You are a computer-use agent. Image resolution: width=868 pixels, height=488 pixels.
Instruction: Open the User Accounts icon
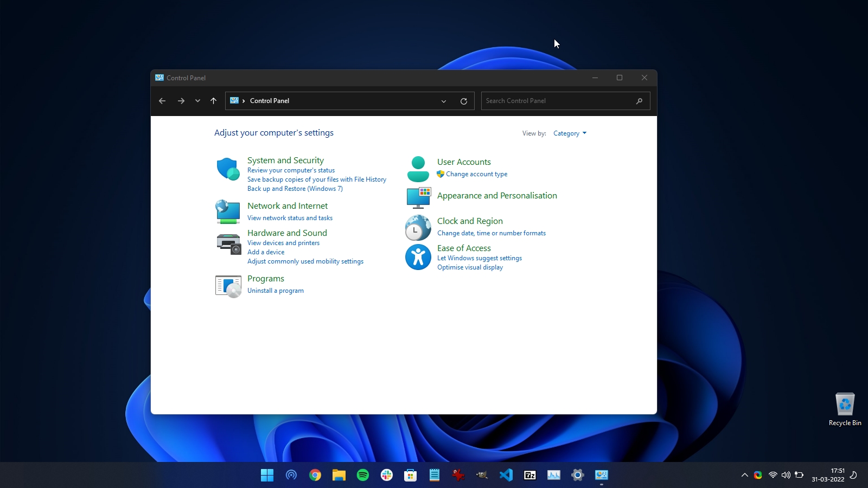[x=418, y=168]
